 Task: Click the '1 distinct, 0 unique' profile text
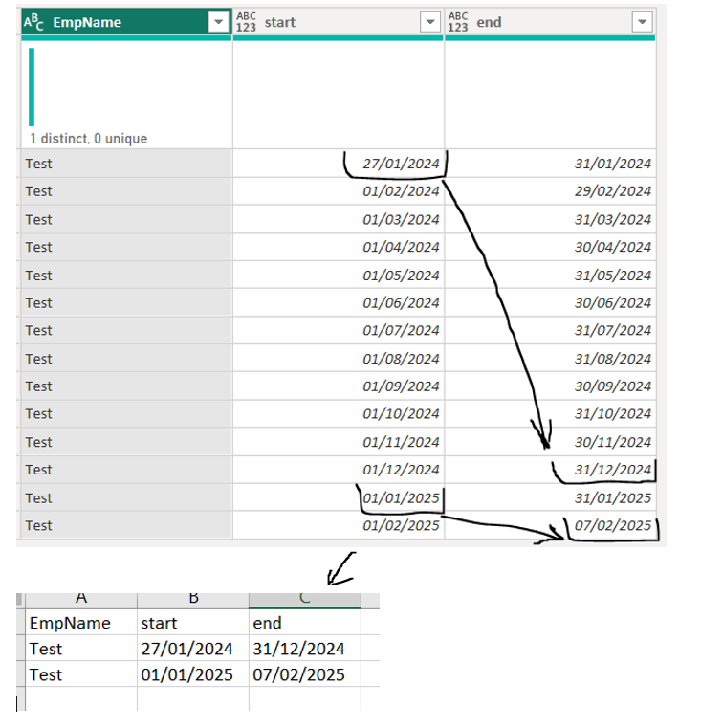[x=89, y=139]
